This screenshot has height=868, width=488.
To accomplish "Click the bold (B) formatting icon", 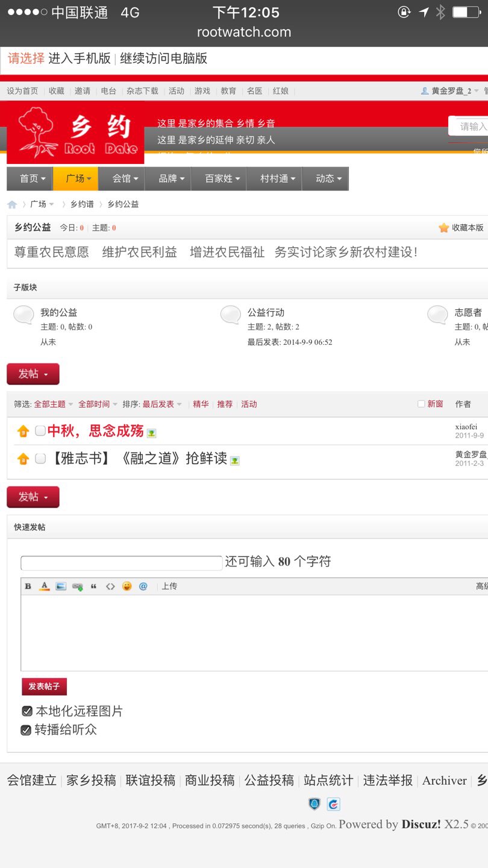I will point(28,587).
